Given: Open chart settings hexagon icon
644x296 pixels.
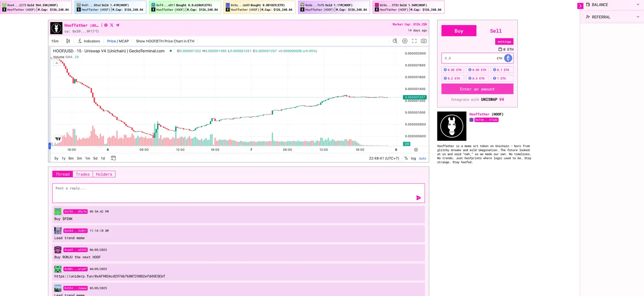Looking at the screenshot, I should (x=405, y=41).
